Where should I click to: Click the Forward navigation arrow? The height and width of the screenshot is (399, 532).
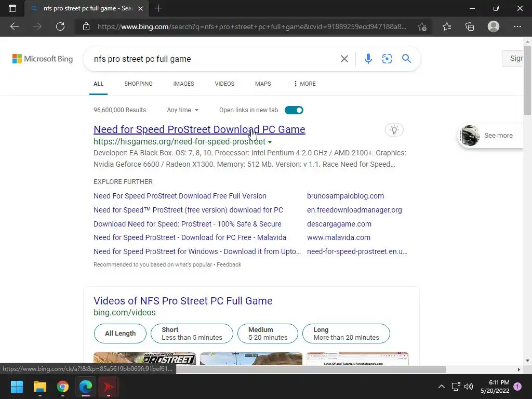tap(37, 26)
